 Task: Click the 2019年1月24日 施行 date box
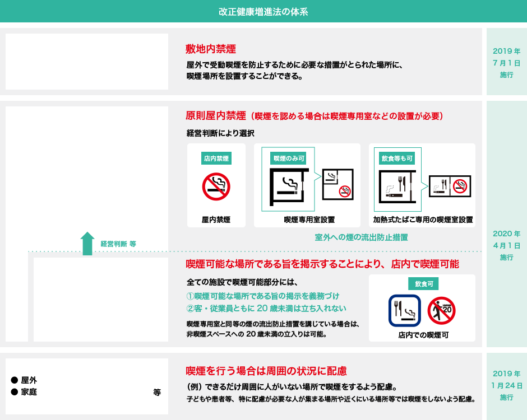[506, 385]
